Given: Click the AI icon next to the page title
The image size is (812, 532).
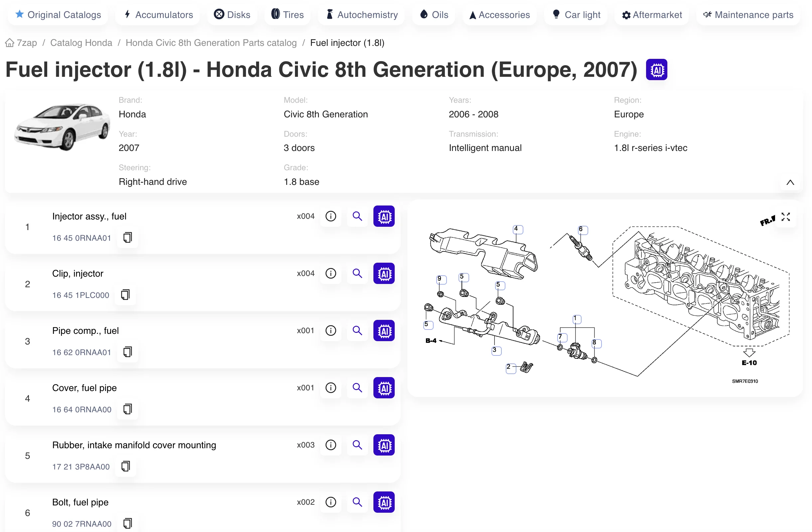Looking at the screenshot, I should (x=656, y=69).
